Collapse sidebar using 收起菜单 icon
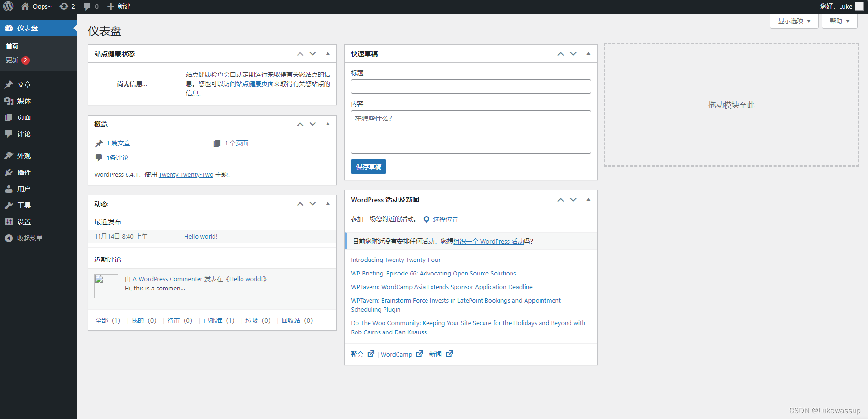Viewport: 868px width, 419px height. [x=9, y=238]
